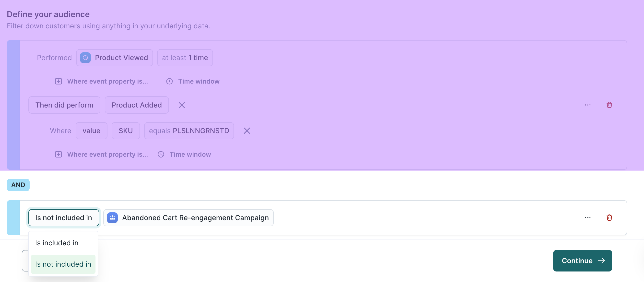
Task: Click the clock Time window icon for Product Viewed
Action: click(169, 81)
